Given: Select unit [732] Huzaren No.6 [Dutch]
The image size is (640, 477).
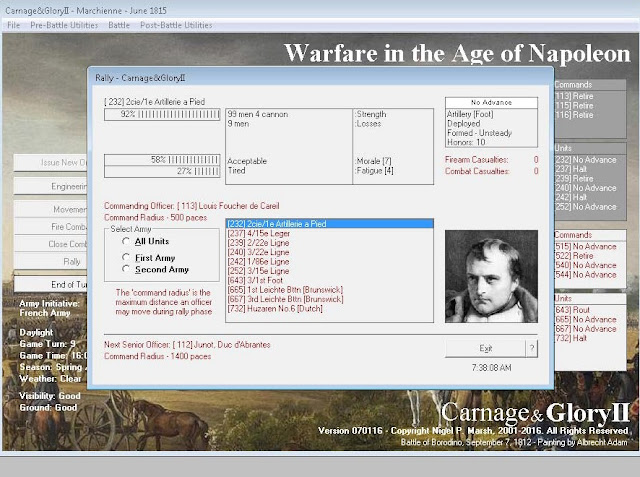Looking at the screenshot, I should (329, 308).
